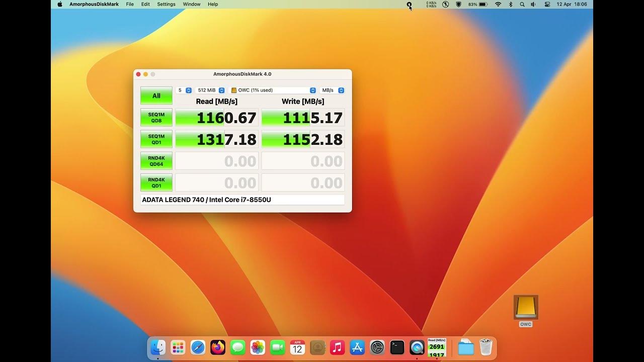Screen dimensions: 644x362
Task: Click the screen recording indicator icon
Action: [x=410, y=4]
